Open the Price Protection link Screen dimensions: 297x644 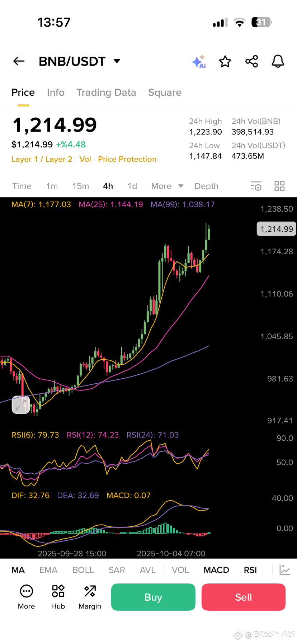127,159
